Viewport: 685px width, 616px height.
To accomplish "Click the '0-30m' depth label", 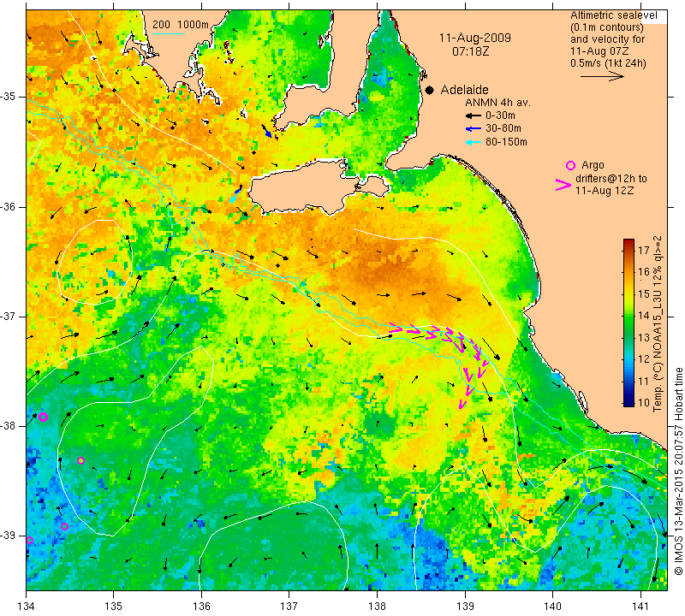I will [500, 115].
